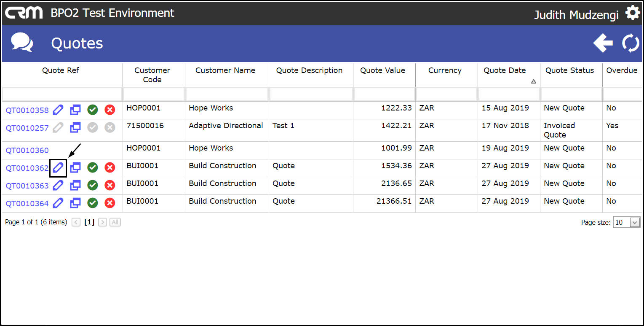Image resolution: width=644 pixels, height=326 pixels.
Task: Refresh the Quotes list
Action: [x=631, y=43]
